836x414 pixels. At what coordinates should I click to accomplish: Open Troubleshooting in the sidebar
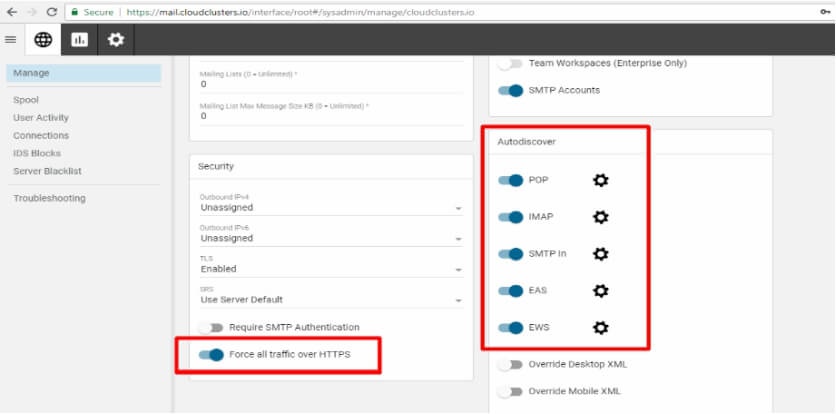[50, 198]
